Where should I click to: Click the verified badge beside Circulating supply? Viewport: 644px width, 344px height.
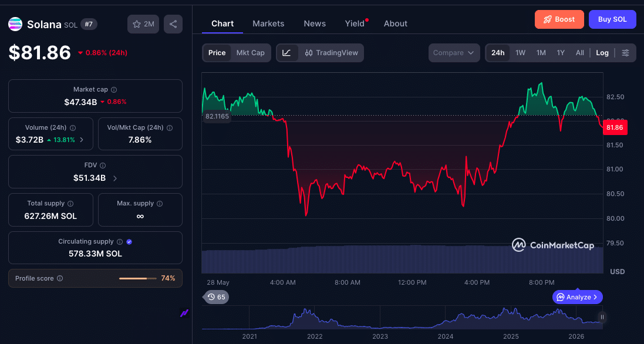click(129, 242)
